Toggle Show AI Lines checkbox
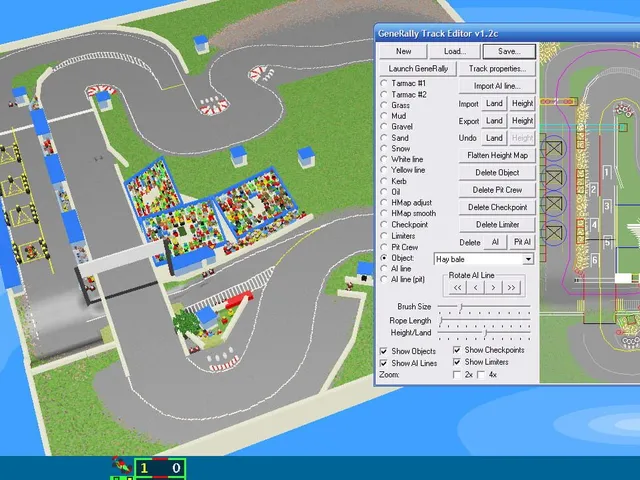 (x=384, y=363)
